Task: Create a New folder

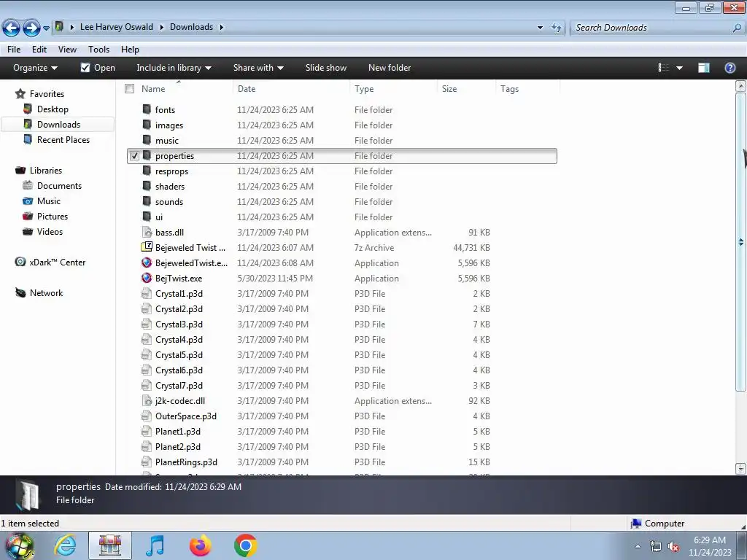Action: tap(390, 68)
